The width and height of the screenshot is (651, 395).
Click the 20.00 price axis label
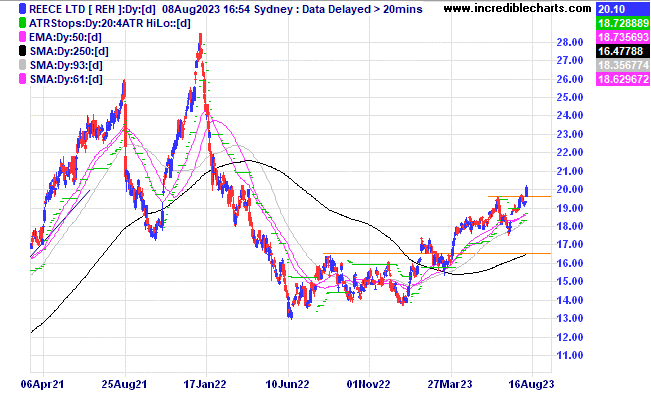coord(570,189)
